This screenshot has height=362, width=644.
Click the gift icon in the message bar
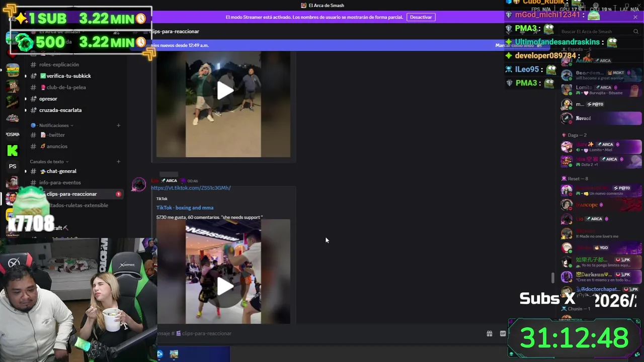(x=489, y=333)
